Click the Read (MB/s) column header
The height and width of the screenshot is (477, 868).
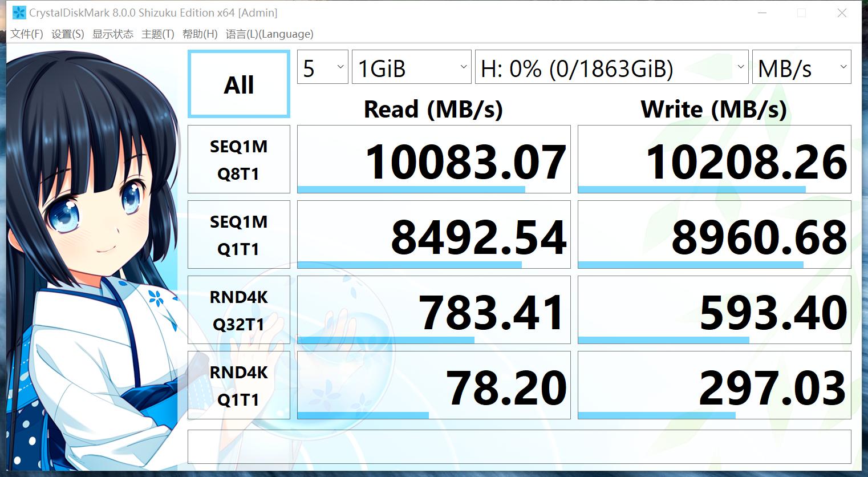pos(433,109)
